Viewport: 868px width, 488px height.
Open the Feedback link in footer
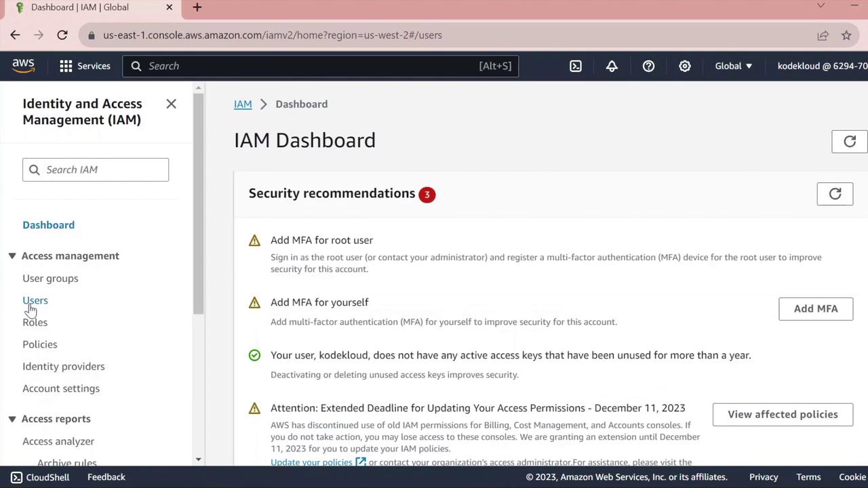[x=106, y=477]
